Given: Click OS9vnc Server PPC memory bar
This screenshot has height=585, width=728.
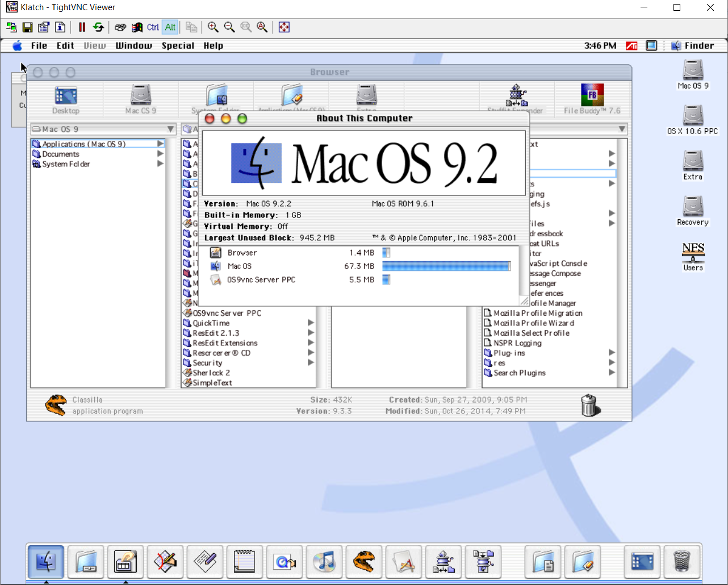Looking at the screenshot, I should pos(386,279).
